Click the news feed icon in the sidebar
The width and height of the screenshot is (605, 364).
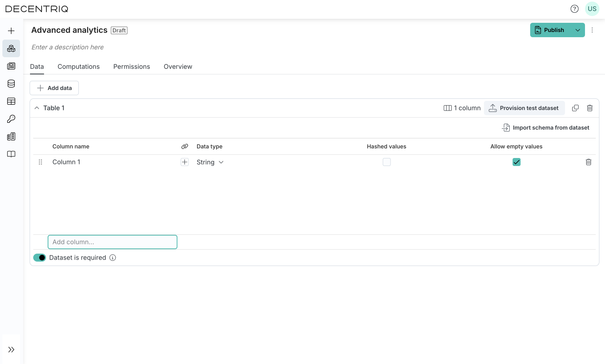point(11,66)
